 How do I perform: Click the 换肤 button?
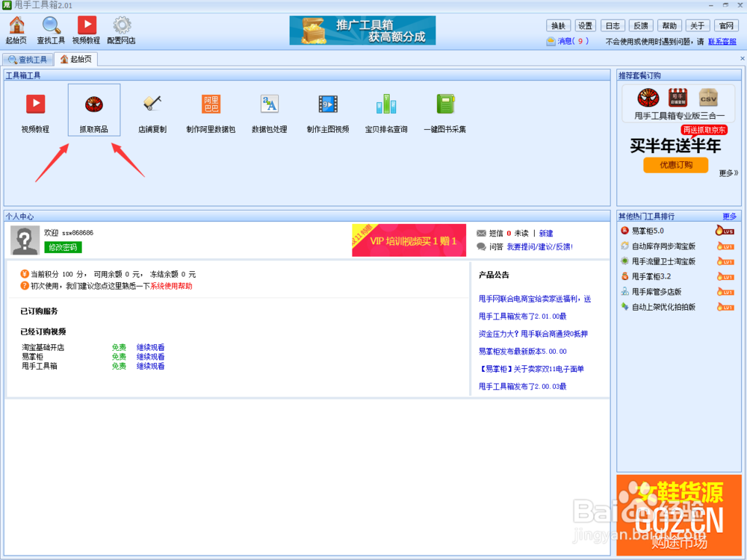click(x=558, y=25)
